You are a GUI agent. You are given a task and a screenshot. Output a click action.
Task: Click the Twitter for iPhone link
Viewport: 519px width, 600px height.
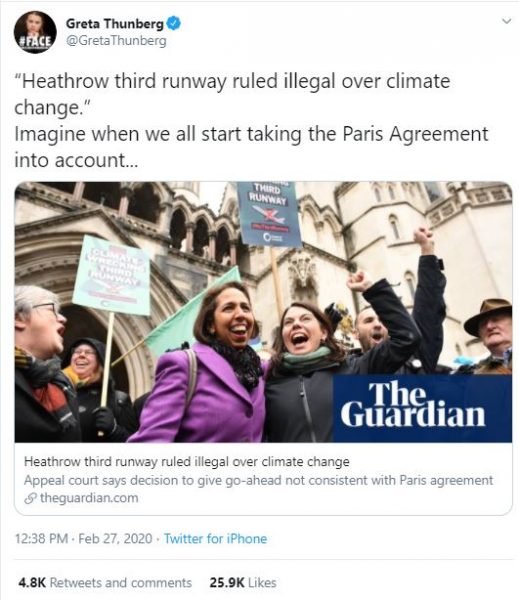(x=215, y=539)
